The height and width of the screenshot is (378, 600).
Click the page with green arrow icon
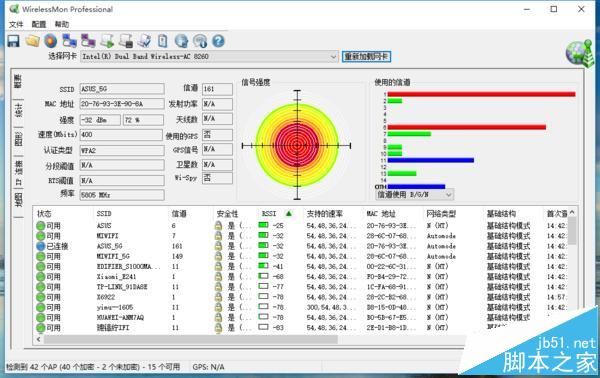pyautogui.click(x=107, y=41)
